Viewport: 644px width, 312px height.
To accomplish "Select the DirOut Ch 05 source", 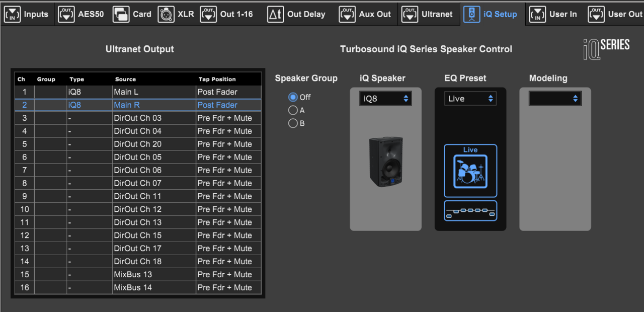I will click(154, 158).
